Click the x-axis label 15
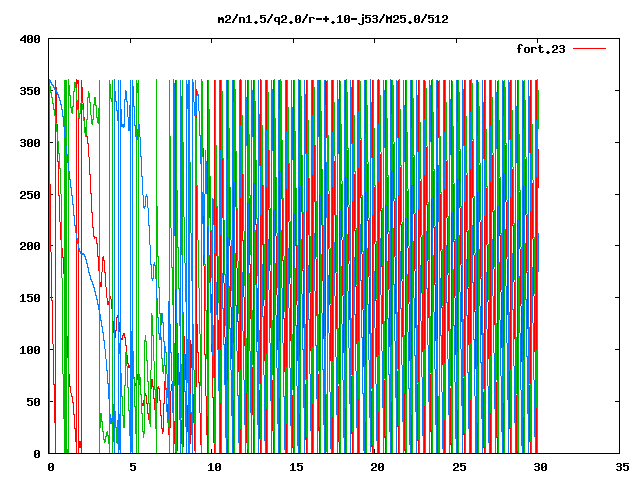 pos(296,467)
